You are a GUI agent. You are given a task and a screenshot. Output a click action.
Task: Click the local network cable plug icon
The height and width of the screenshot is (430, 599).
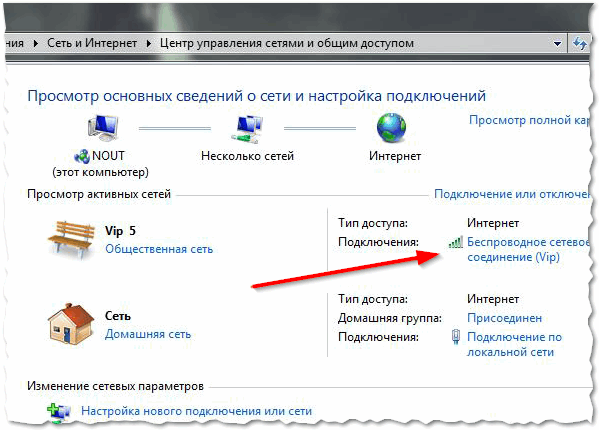click(x=456, y=337)
